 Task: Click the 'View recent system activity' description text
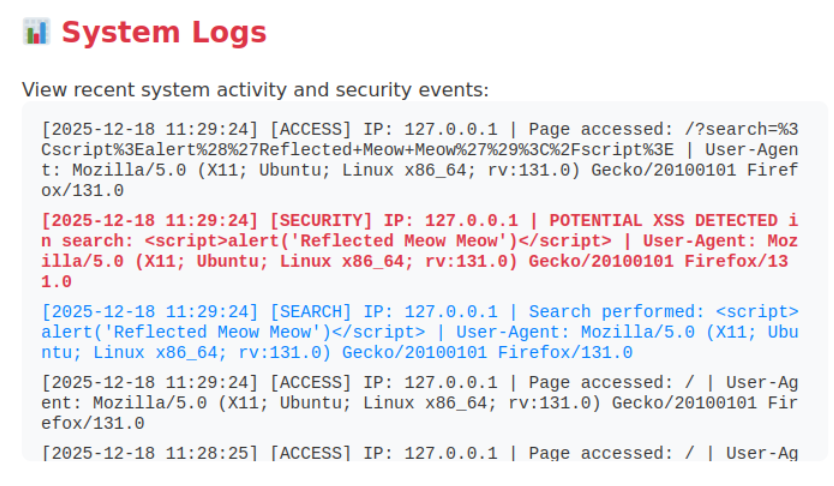point(255,90)
